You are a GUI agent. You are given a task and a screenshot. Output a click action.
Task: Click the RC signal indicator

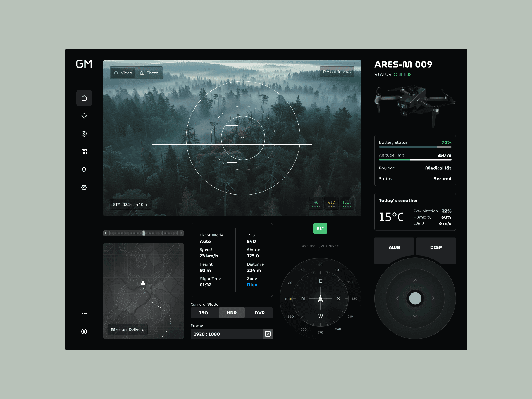pos(316,203)
